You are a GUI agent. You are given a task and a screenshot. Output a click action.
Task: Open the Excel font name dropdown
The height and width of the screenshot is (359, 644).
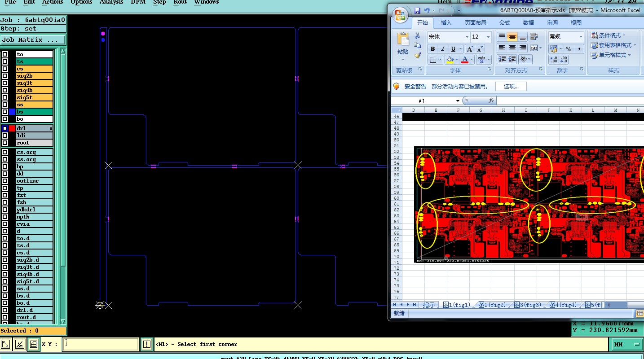coord(467,37)
